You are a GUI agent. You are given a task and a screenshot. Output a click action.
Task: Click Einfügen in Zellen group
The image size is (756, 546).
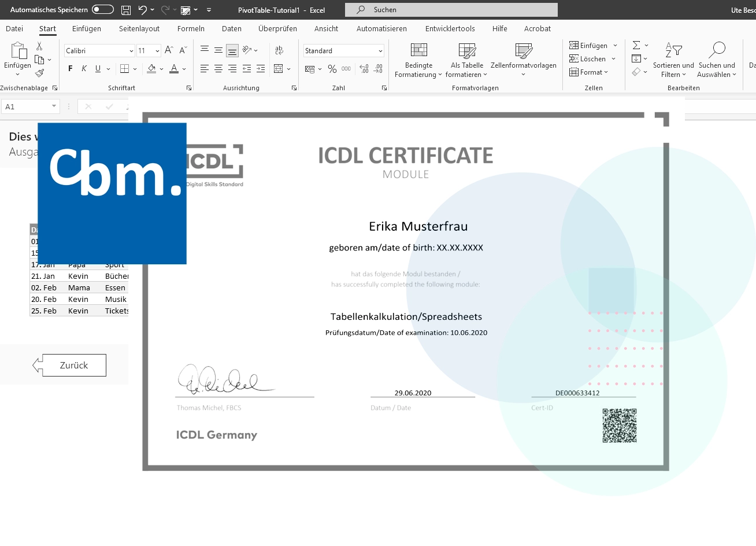(594, 45)
